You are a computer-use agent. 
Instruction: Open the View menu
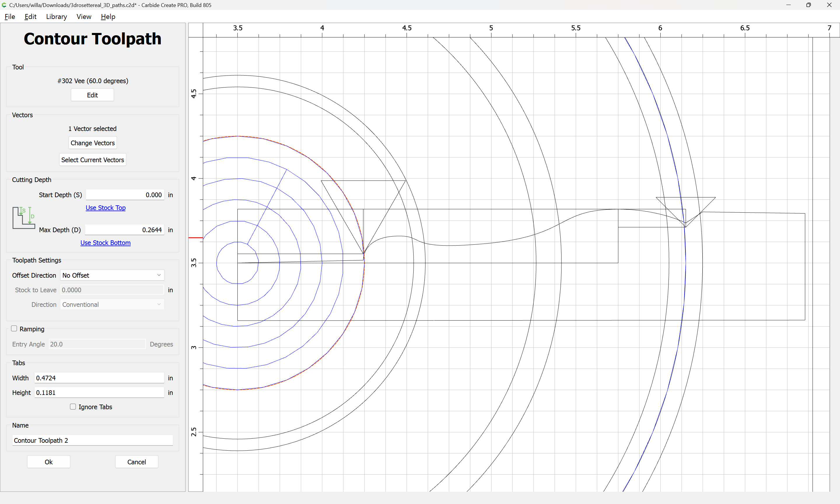click(84, 17)
